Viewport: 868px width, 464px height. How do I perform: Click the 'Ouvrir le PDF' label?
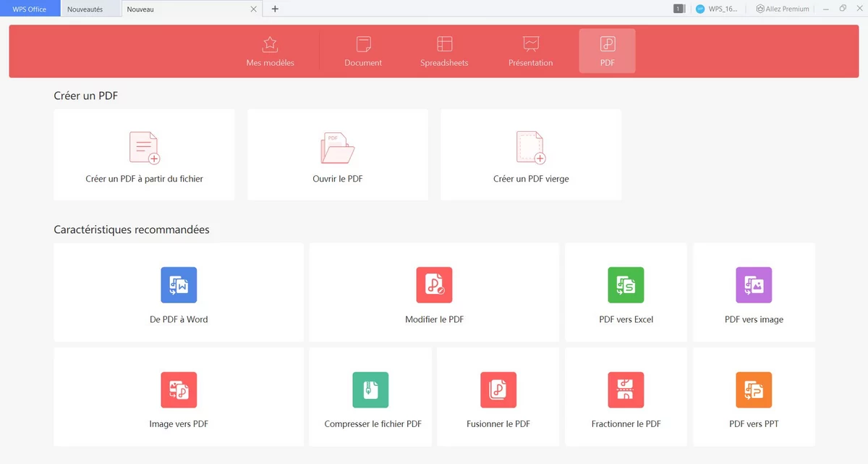tap(337, 179)
